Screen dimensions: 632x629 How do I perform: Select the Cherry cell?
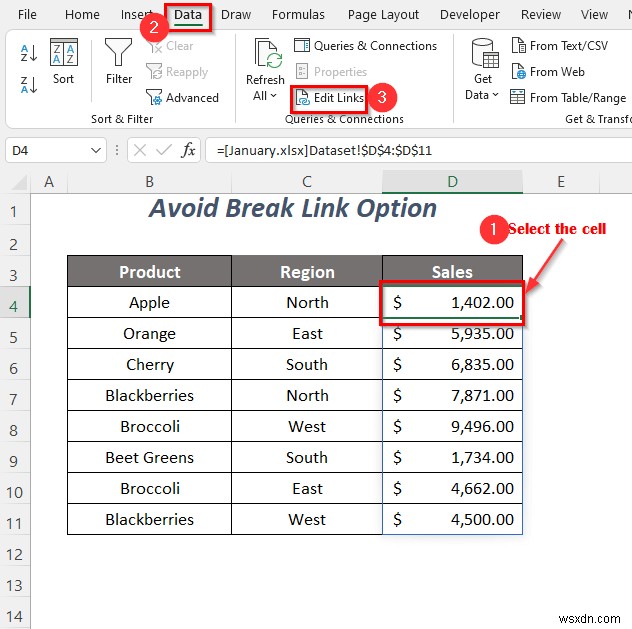click(x=150, y=364)
